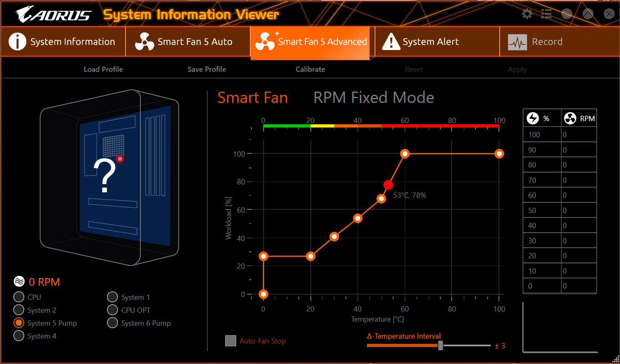The width and height of the screenshot is (620, 364).
Task: Select the CPU fan radio button
Action: pos(19,297)
